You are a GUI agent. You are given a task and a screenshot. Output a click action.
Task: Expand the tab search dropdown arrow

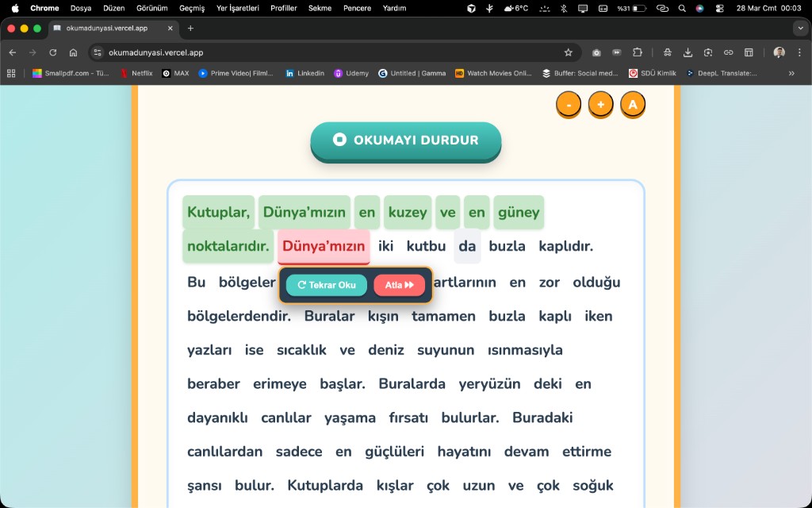[799, 28]
